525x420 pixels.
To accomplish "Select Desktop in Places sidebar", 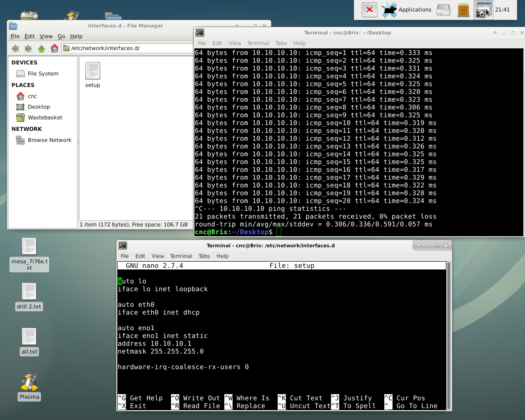I will point(39,107).
